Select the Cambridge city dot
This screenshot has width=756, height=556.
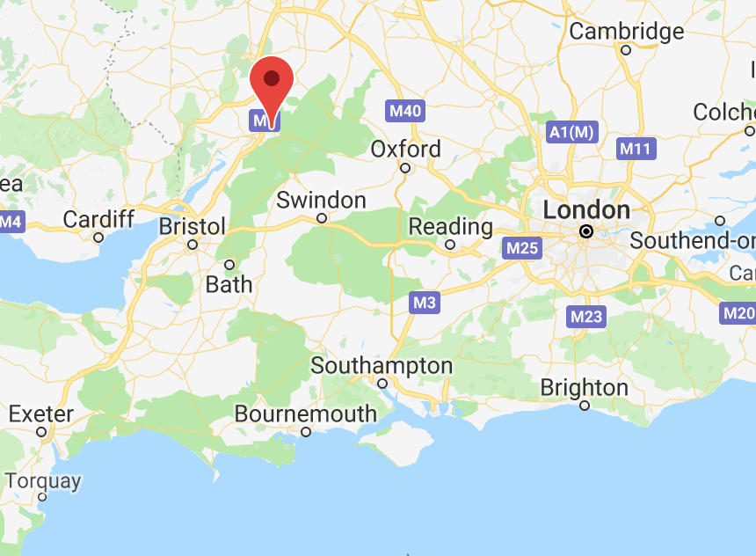pyautogui.click(x=626, y=50)
